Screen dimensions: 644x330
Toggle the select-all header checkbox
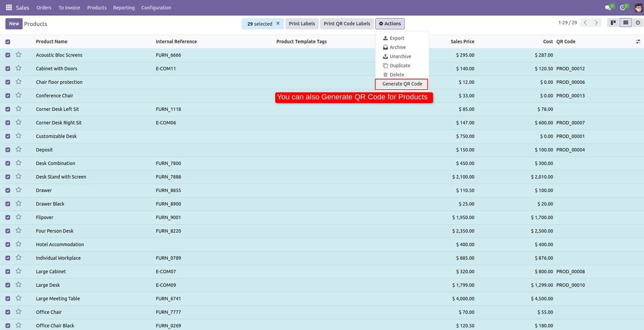coord(8,42)
